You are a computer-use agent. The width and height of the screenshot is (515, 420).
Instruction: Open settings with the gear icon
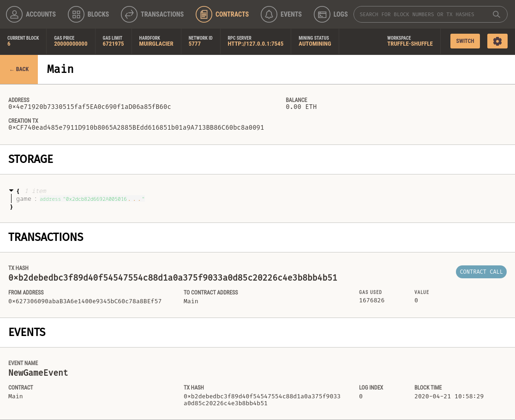coord(497,41)
